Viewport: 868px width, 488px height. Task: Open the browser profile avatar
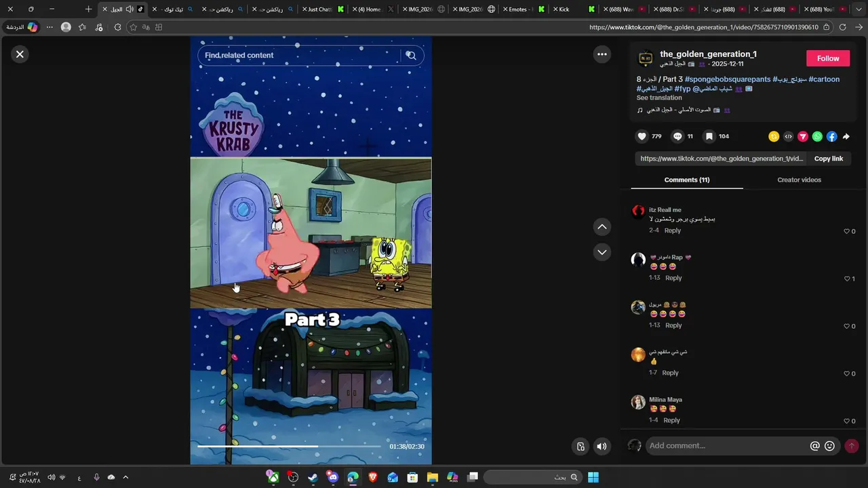point(66,27)
